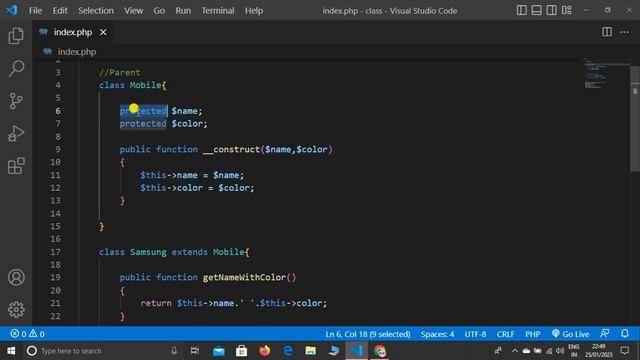Close the index.php tab
The image size is (640, 360).
[x=103, y=32]
